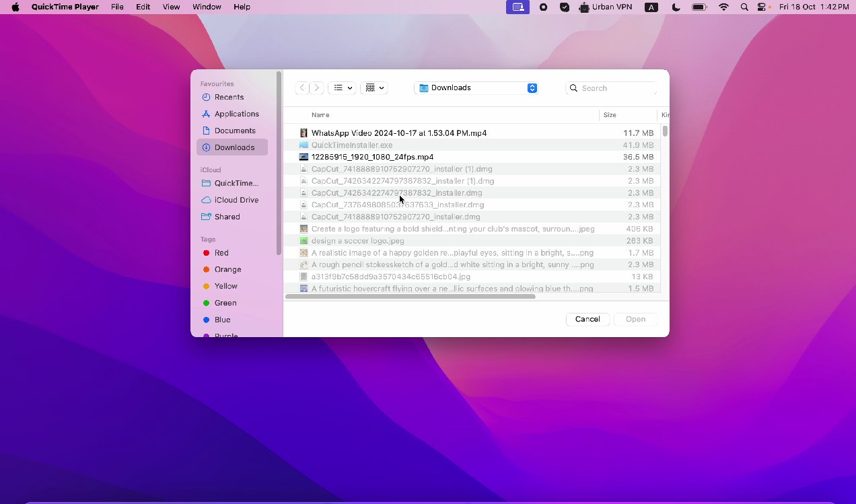The width and height of the screenshot is (856, 504).
Task: Check the battery status icon
Action: [x=699, y=7]
